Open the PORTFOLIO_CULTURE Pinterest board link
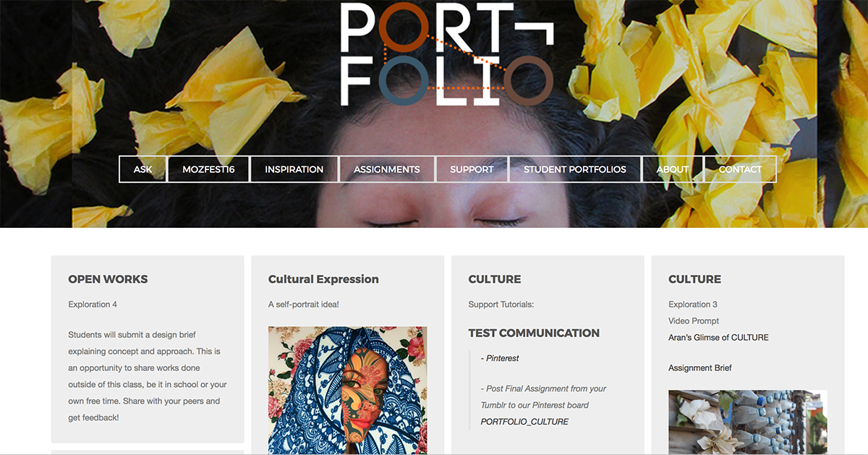This screenshot has width=868, height=455. click(524, 422)
